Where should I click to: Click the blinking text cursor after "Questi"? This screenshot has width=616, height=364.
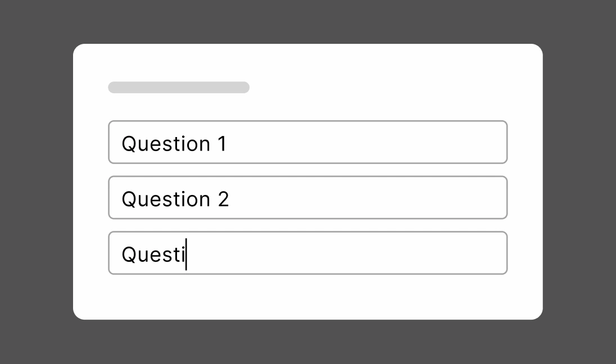click(186, 254)
